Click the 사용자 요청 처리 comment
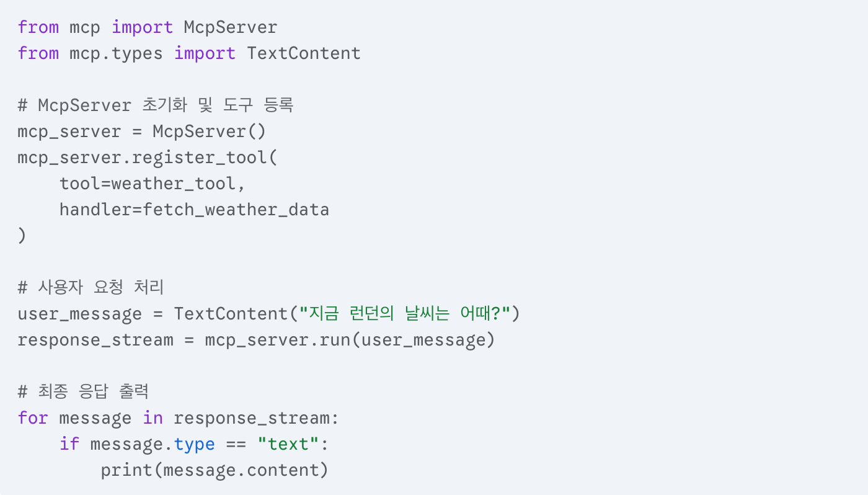Screen dimensions: 868x495 (91, 288)
